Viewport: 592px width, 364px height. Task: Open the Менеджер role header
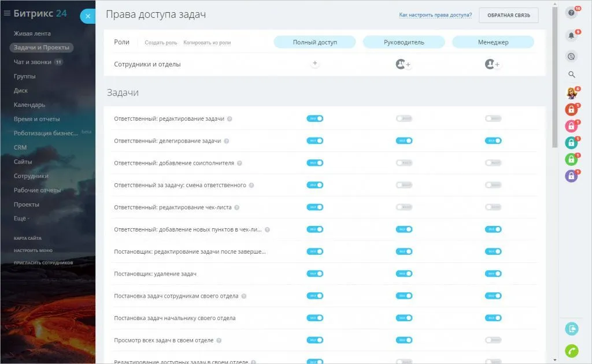pos(493,42)
